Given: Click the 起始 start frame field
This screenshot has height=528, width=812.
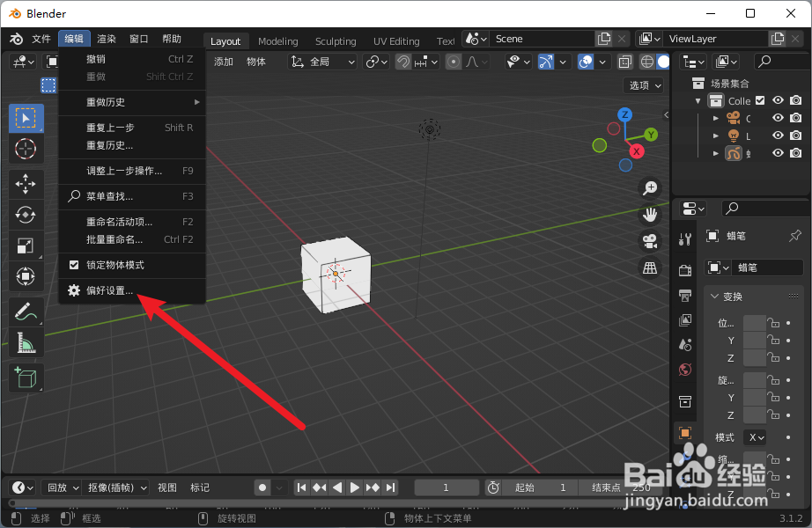Looking at the screenshot, I should click(x=540, y=488).
